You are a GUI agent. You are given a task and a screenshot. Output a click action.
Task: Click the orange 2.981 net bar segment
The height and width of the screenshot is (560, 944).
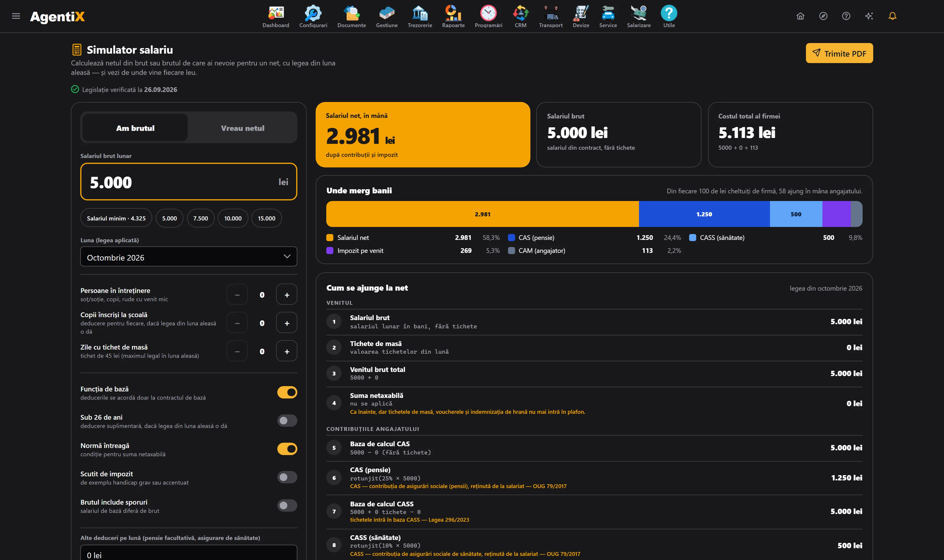(x=483, y=214)
